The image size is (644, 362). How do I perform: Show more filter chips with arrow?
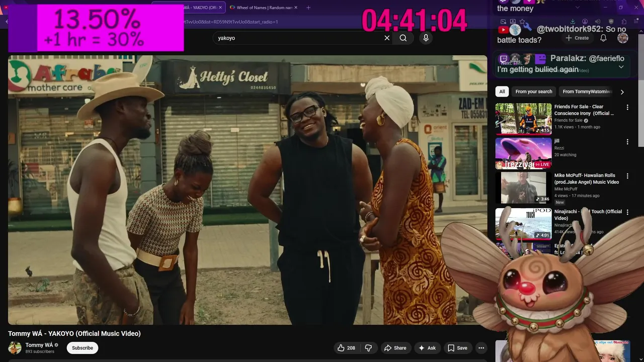pyautogui.click(x=622, y=92)
